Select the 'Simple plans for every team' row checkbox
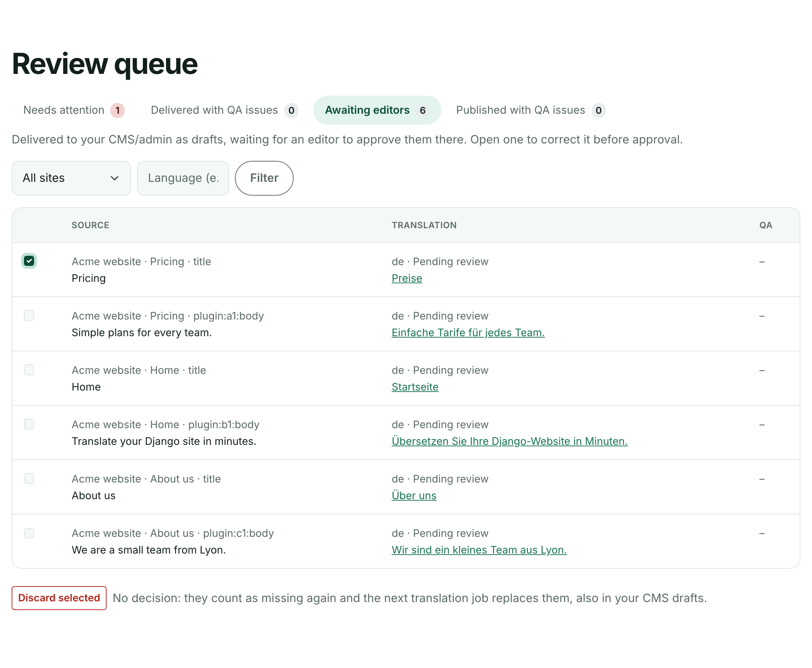This screenshot has width=812, height=668. pyautogui.click(x=29, y=316)
